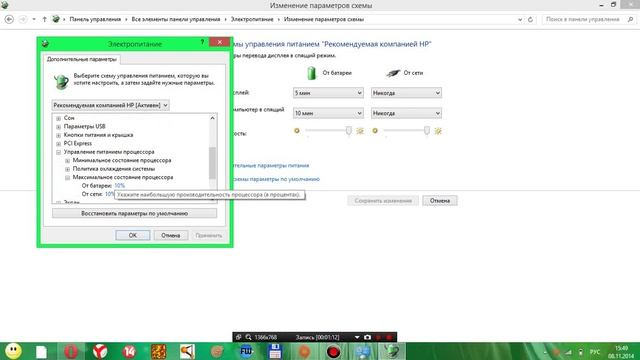
Task: Click the battery icon in system tray
Action: [580, 352]
